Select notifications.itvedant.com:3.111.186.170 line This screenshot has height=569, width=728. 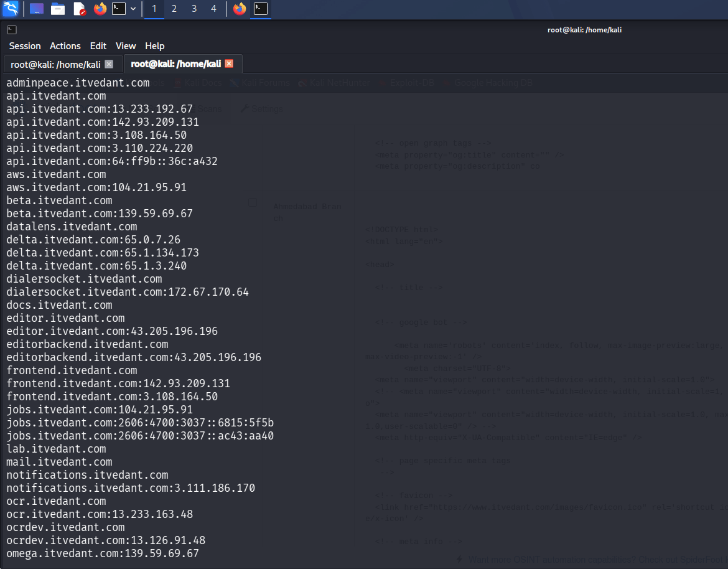click(131, 488)
